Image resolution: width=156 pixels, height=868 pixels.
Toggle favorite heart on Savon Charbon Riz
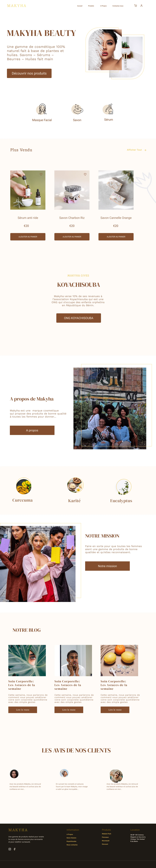click(x=85, y=174)
